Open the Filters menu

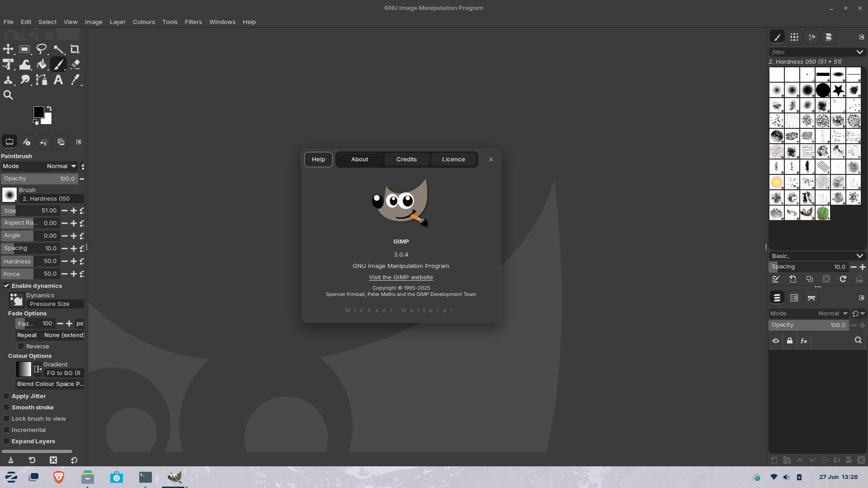point(193,22)
